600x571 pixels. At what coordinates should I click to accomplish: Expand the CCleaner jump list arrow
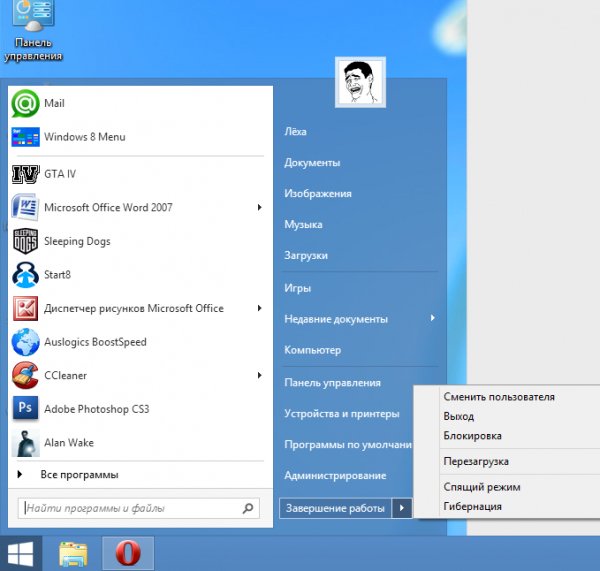(x=260, y=375)
